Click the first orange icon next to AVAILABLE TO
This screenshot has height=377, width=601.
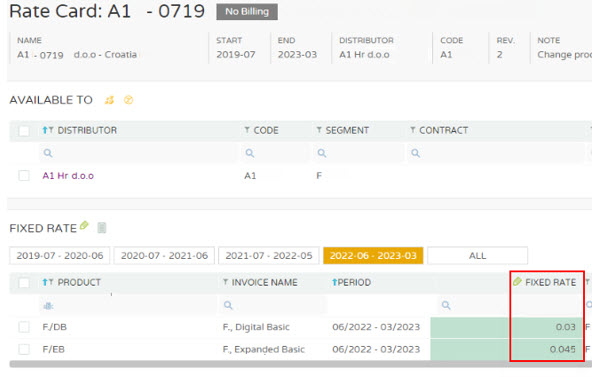pyautogui.click(x=109, y=100)
